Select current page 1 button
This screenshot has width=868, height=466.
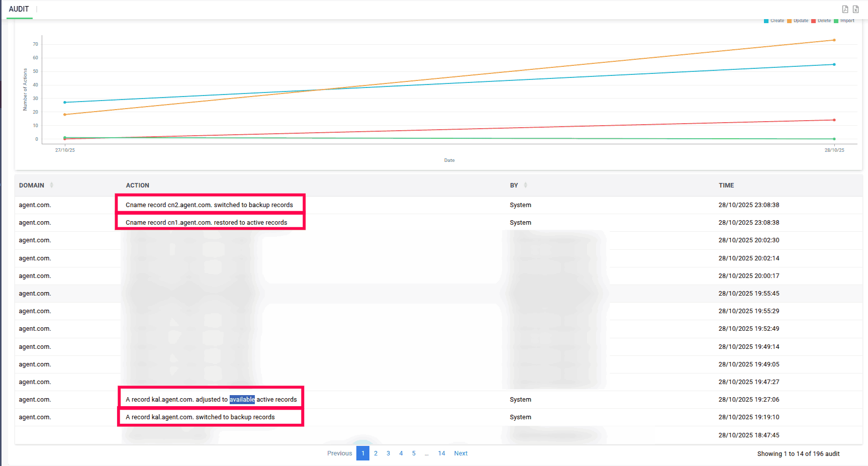[x=363, y=453]
